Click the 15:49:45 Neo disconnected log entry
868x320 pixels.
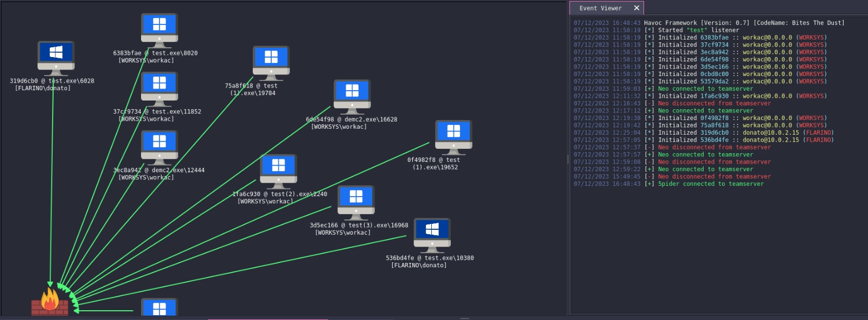672,177
